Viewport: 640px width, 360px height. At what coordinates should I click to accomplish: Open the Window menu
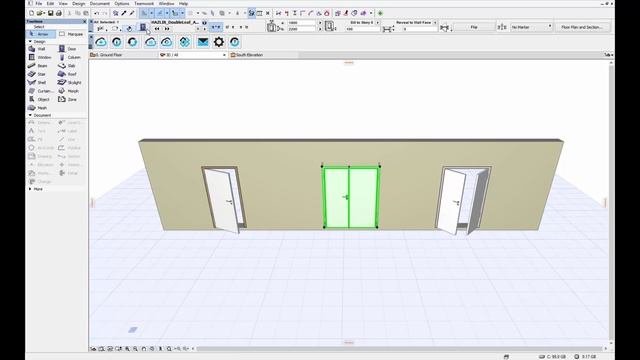(166, 4)
